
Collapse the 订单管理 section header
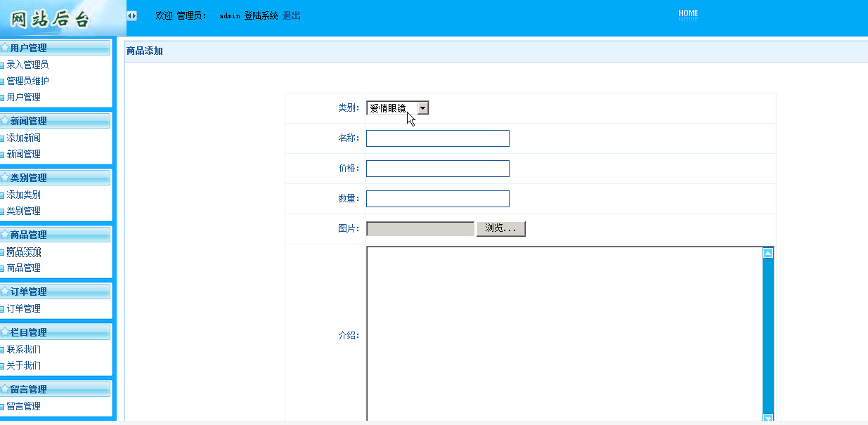[56, 292]
